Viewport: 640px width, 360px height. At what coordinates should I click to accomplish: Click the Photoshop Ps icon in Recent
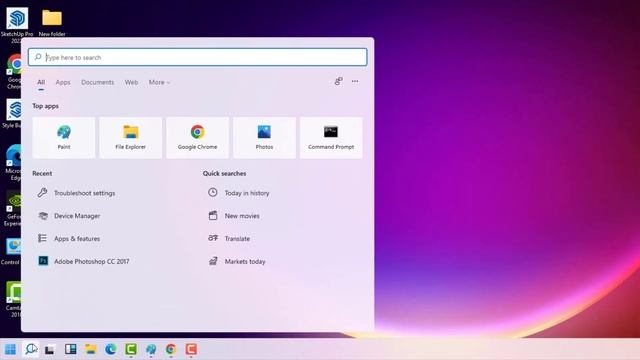pyautogui.click(x=43, y=261)
